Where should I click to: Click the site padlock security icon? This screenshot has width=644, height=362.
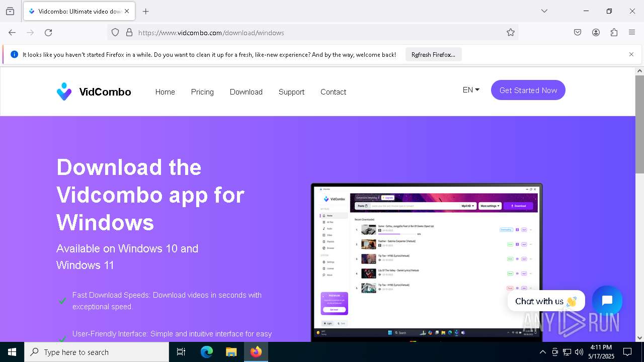click(x=129, y=33)
